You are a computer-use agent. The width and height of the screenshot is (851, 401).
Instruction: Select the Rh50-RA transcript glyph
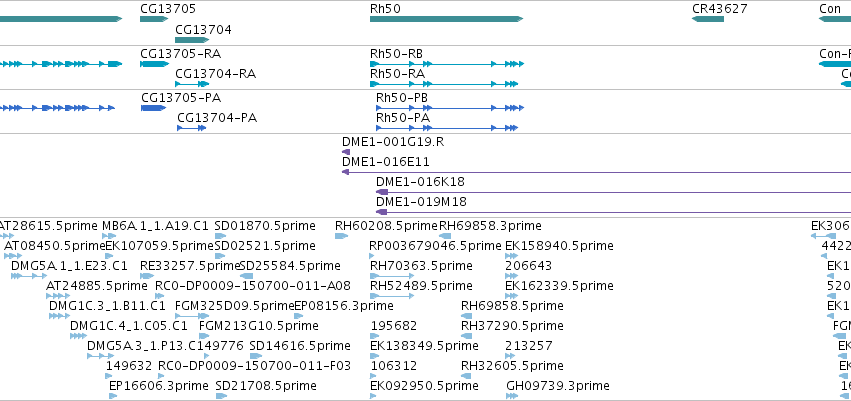coord(444,84)
